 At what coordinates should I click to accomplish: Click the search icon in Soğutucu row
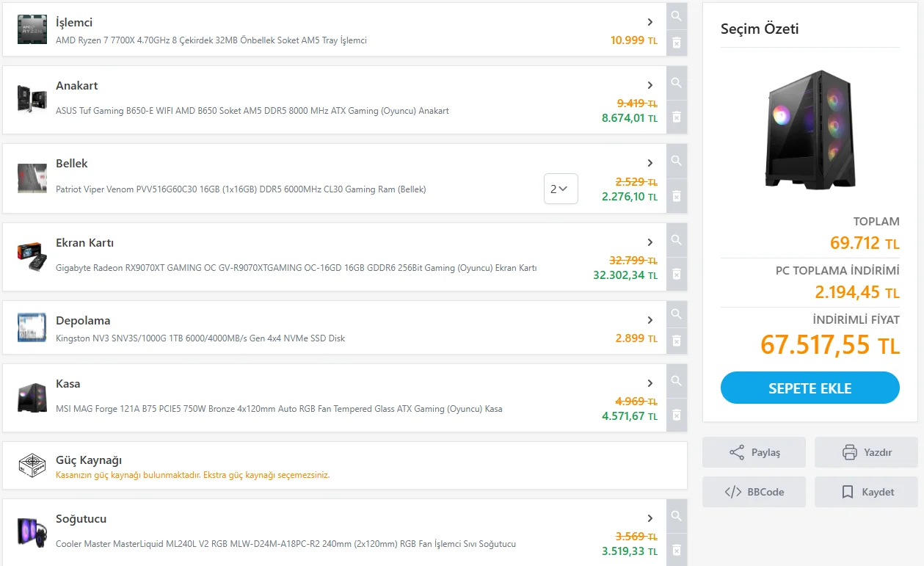tap(677, 516)
